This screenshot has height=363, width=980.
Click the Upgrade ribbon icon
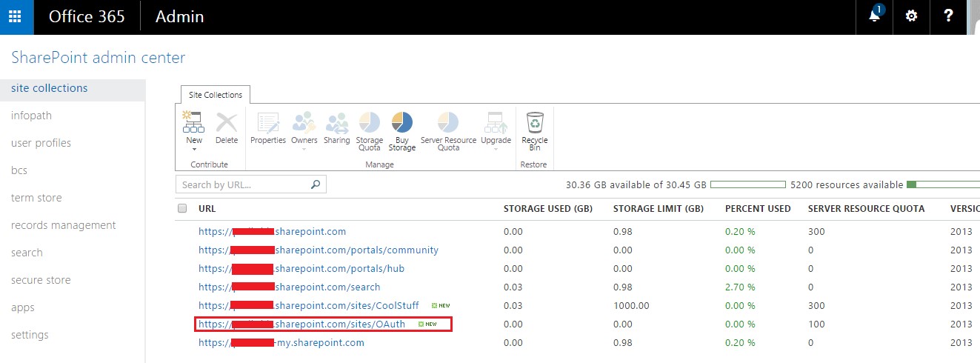pyautogui.click(x=496, y=122)
